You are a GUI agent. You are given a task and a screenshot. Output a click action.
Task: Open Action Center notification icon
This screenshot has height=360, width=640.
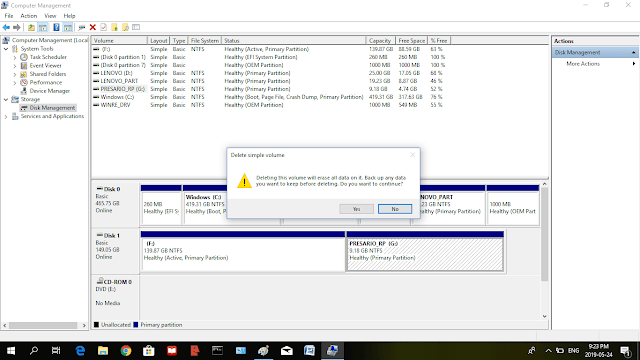coord(625,351)
